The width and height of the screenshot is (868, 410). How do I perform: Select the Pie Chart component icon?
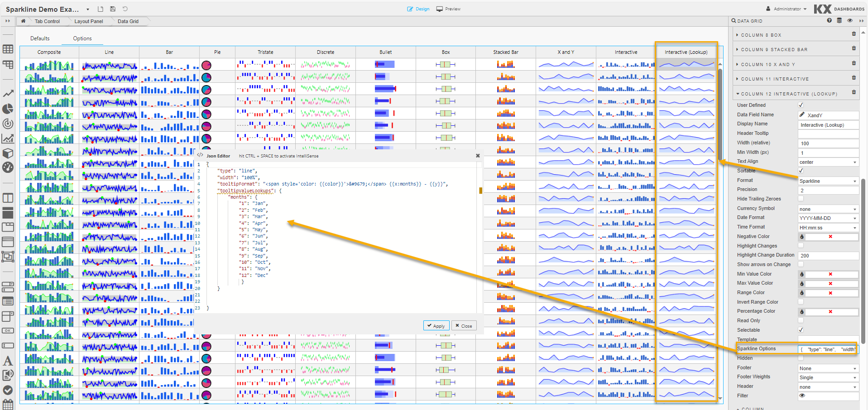click(8, 109)
